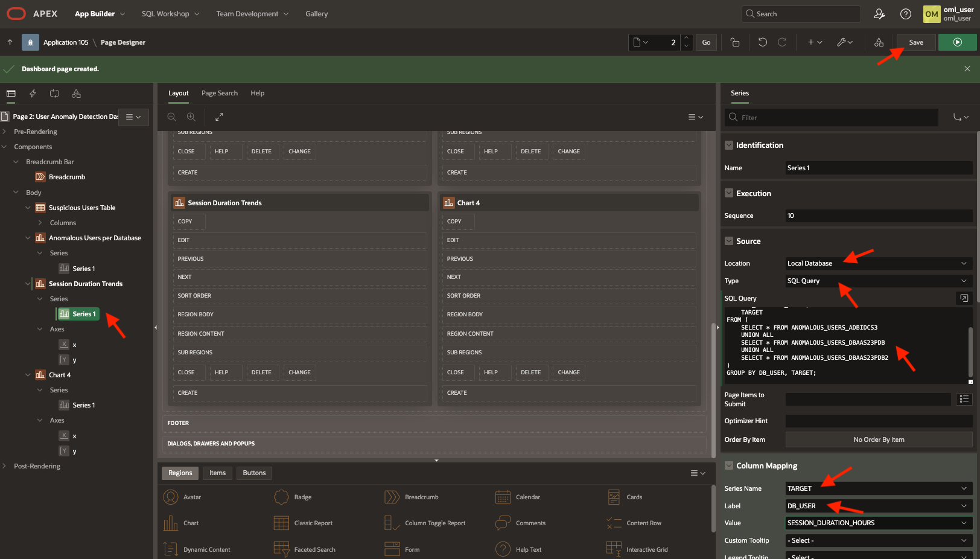Switch to the Rendering tree tab icon
The height and width of the screenshot is (559, 980).
[x=11, y=94]
